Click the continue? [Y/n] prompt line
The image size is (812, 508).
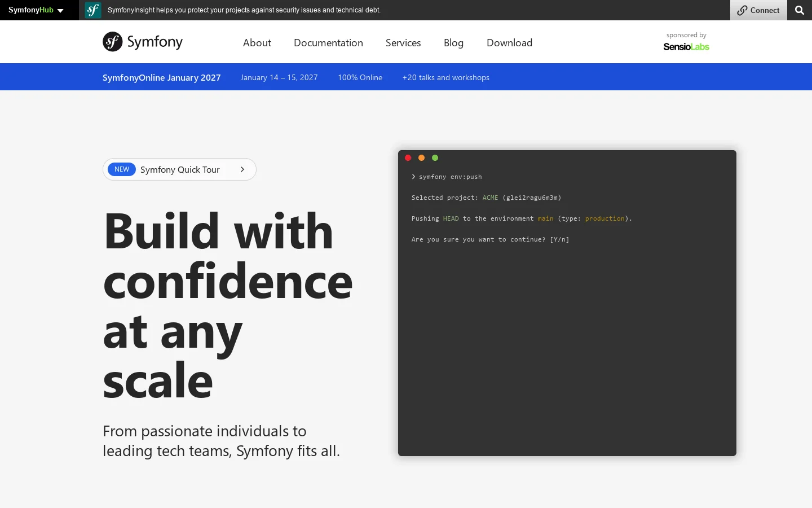(490, 239)
